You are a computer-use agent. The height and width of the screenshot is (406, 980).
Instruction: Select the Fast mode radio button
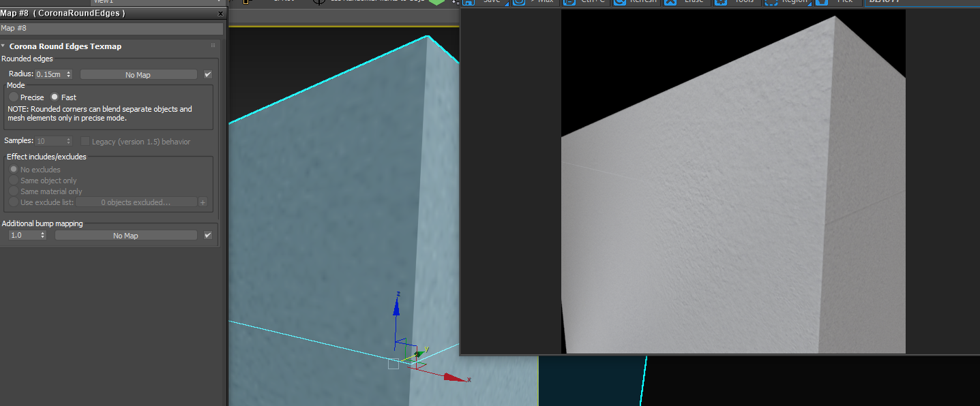click(55, 97)
